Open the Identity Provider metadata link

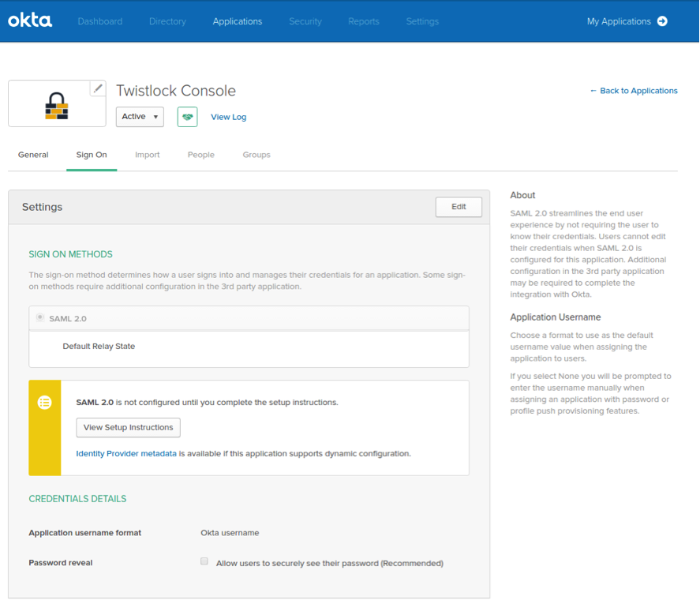126,453
